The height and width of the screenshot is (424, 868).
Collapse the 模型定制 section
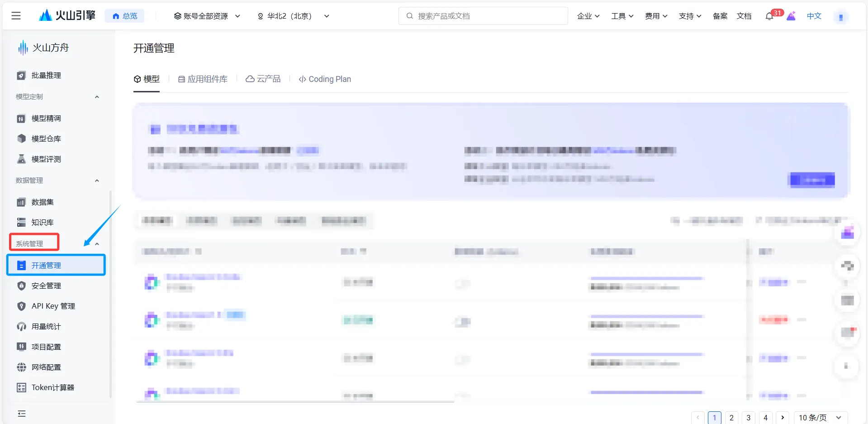(97, 96)
